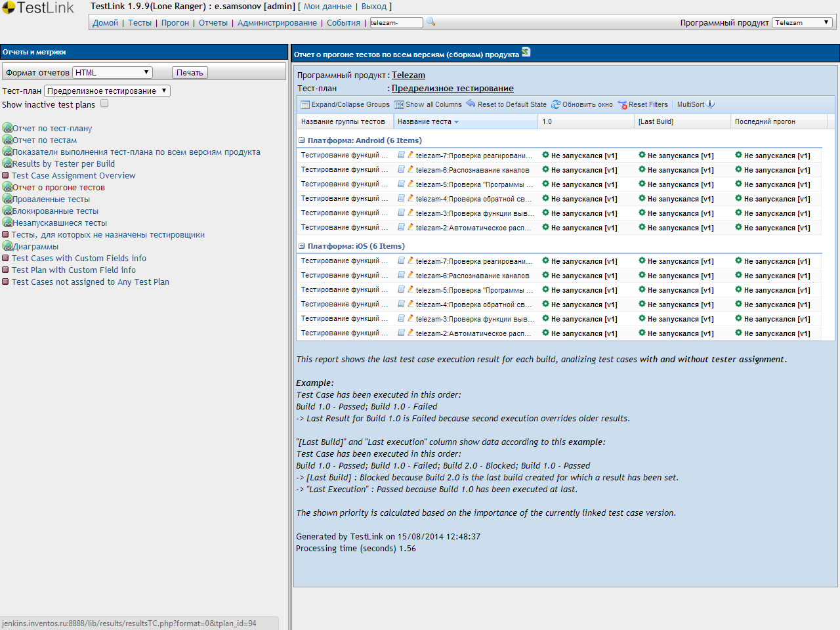Open Отчеты in top navigation
The width and height of the screenshot is (840, 630).
click(x=213, y=22)
